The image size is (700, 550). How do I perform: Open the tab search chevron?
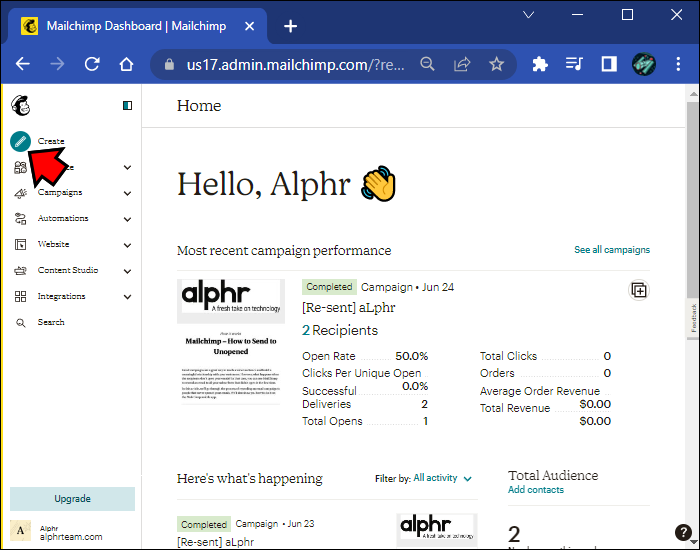pyautogui.click(x=529, y=15)
